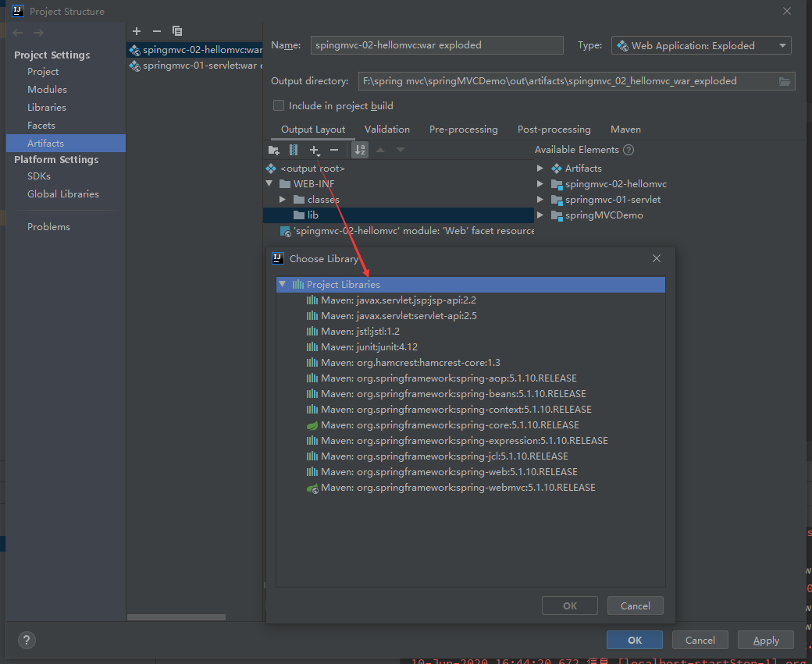
Task: Expand the classes folder node
Action: point(283,199)
